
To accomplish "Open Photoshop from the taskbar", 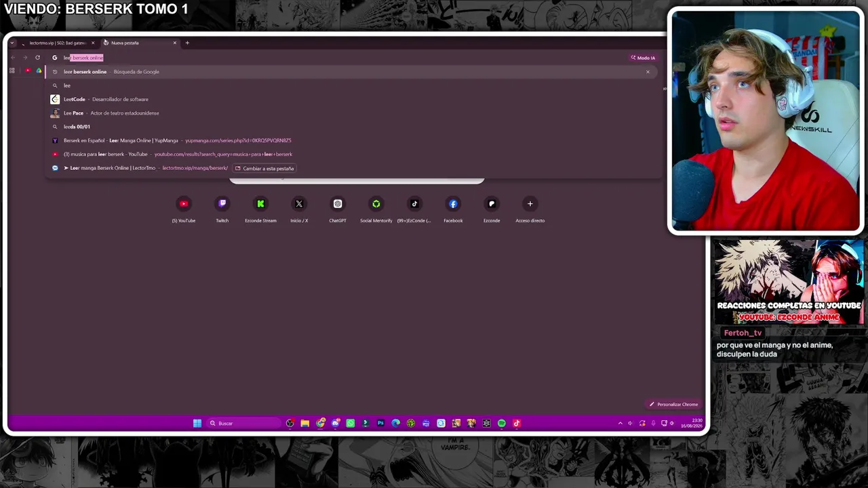I will click(x=380, y=424).
